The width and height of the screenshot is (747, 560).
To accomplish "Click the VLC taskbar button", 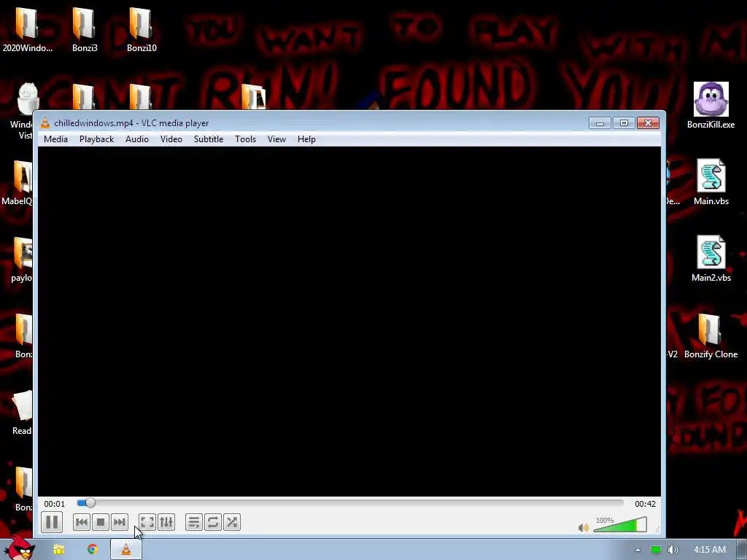I will pos(125,550).
